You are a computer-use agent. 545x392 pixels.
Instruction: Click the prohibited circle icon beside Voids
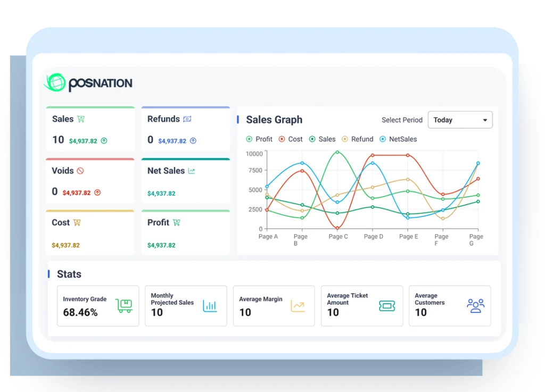tap(80, 171)
